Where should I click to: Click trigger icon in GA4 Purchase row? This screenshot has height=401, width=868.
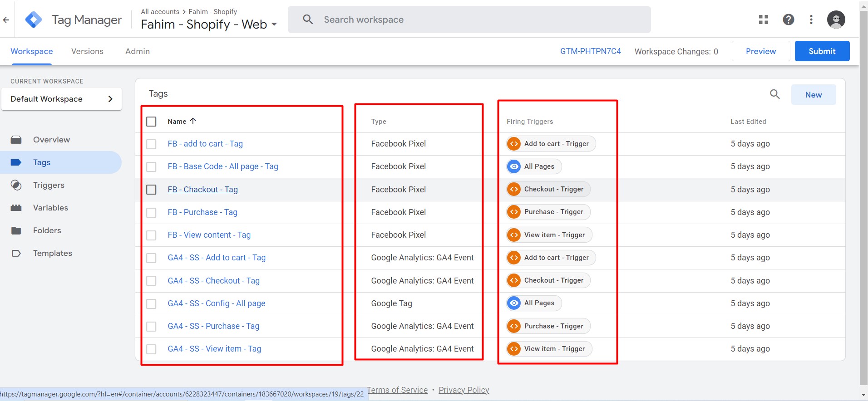pos(514,326)
